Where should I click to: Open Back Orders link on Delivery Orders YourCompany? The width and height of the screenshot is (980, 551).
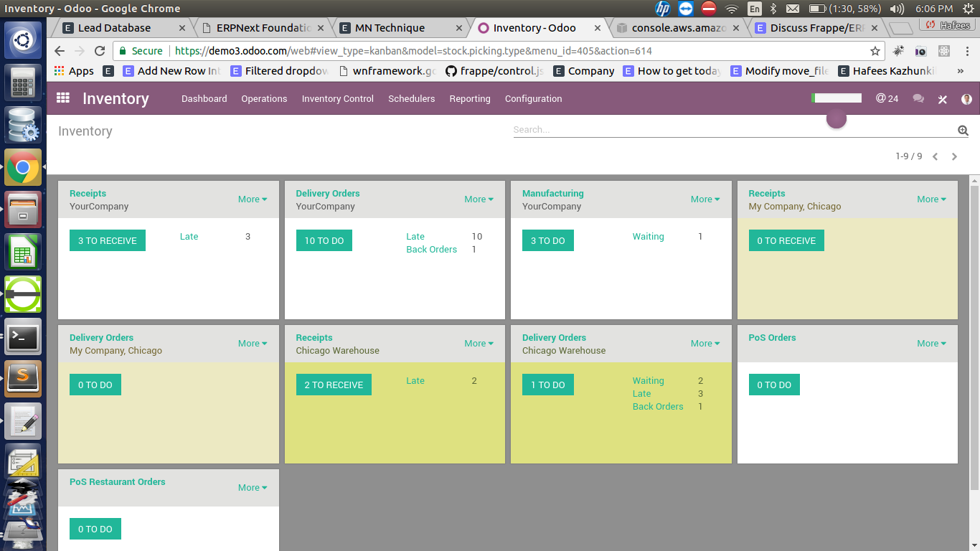point(432,250)
